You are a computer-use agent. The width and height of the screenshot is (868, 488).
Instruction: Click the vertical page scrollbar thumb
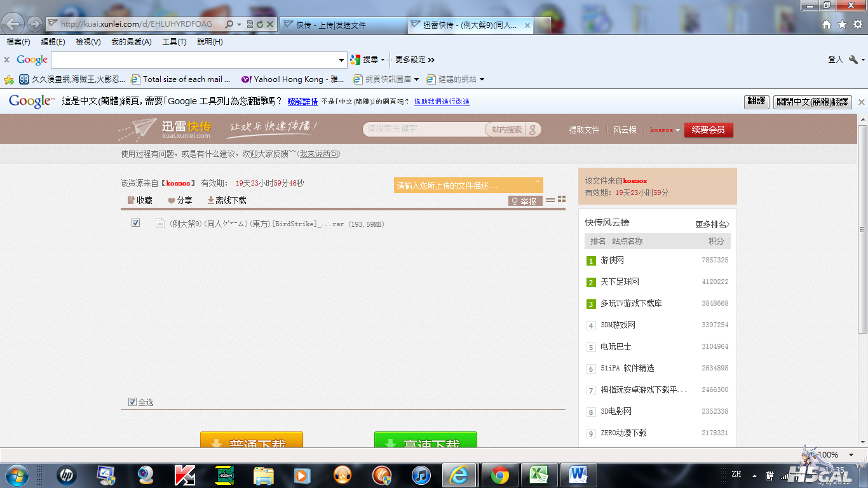(862, 229)
